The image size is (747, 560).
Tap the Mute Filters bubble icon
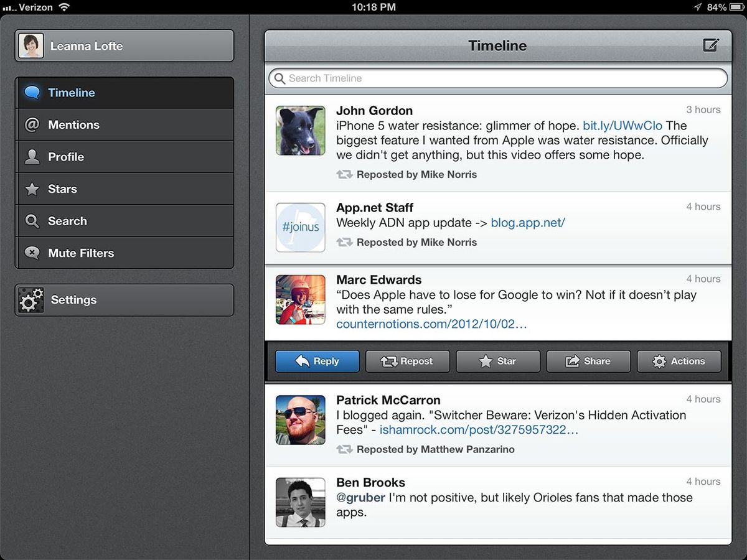(x=32, y=253)
